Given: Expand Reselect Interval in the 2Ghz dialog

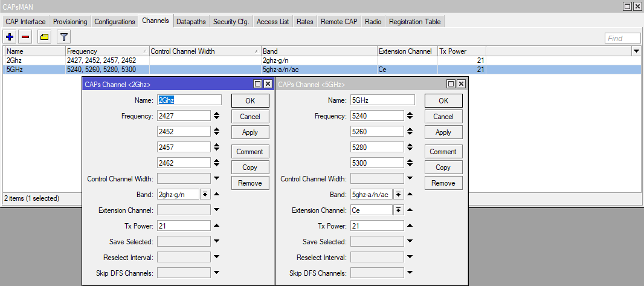Looking at the screenshot, I should (x=216, y=257).
